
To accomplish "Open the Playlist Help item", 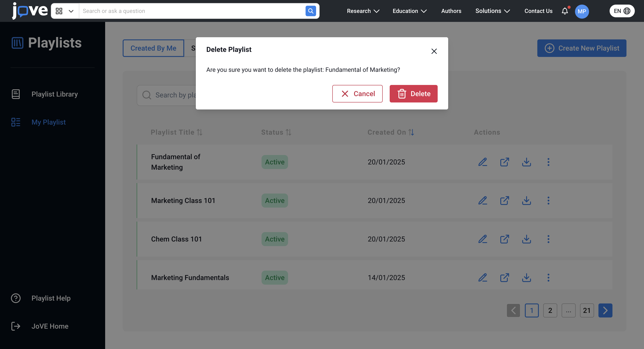I will [51, 298].
